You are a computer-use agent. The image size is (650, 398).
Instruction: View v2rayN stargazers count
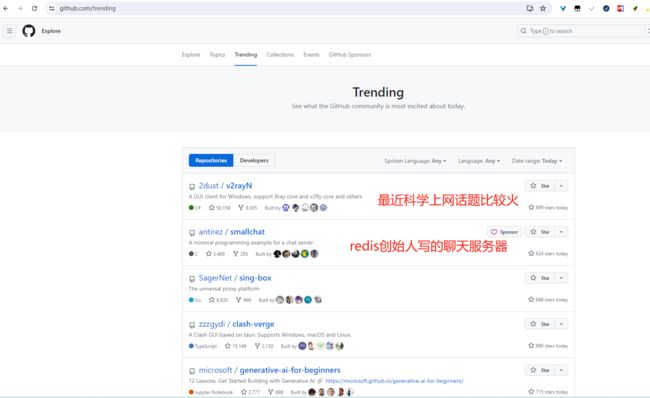[219, 208]
